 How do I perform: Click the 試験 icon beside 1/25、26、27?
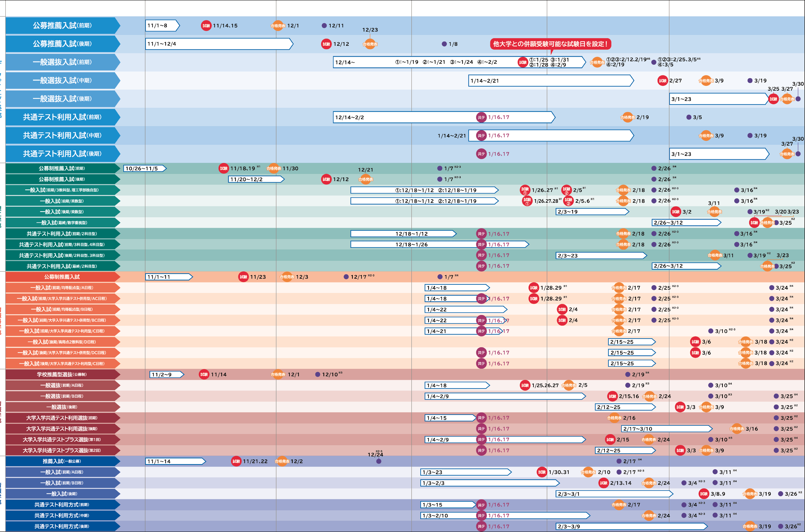pyautogui.click(x=525, y=385)
